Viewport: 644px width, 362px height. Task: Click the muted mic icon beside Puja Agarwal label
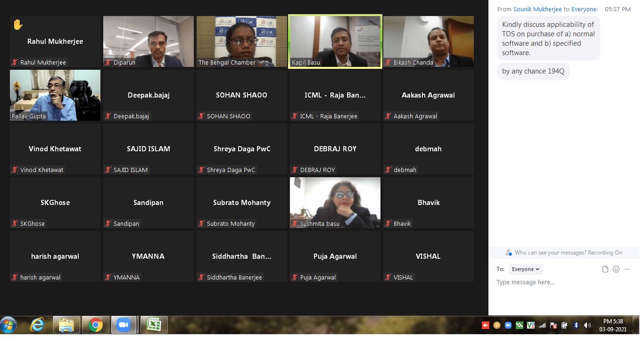295,277
